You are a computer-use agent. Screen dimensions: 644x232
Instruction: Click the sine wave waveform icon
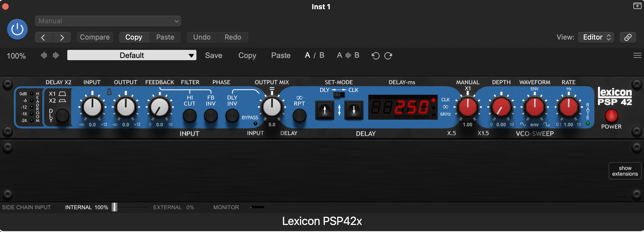pos(523,124)
